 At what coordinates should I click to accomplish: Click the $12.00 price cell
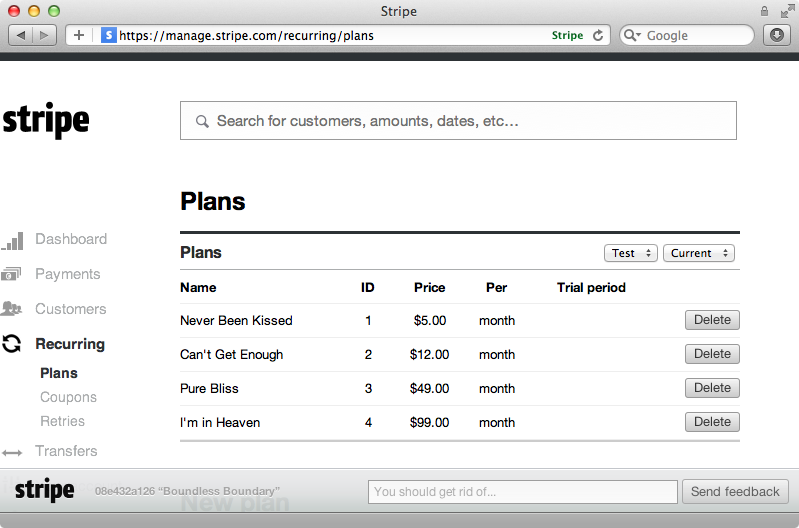(x=430, y=355)
